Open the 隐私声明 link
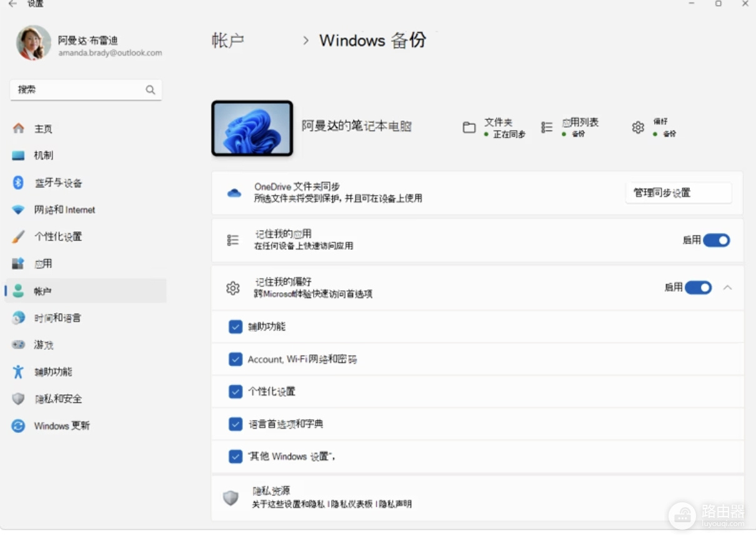Image resolution: width=756 pixels, height=541 pixels. point(395,504)
